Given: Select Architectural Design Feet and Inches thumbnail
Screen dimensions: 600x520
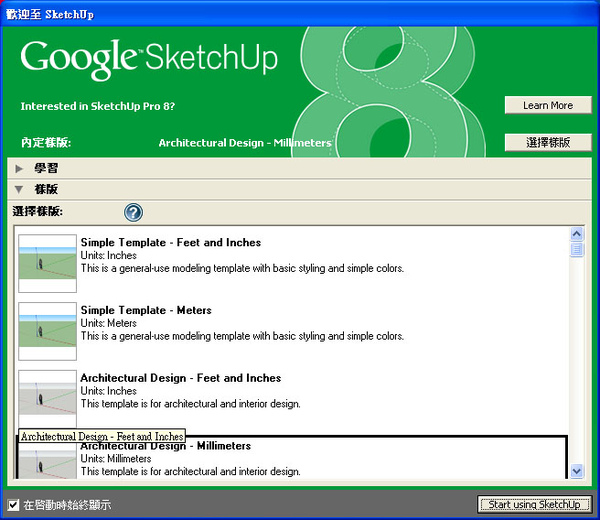Looking at the screenshot, I should pos(47,399).
